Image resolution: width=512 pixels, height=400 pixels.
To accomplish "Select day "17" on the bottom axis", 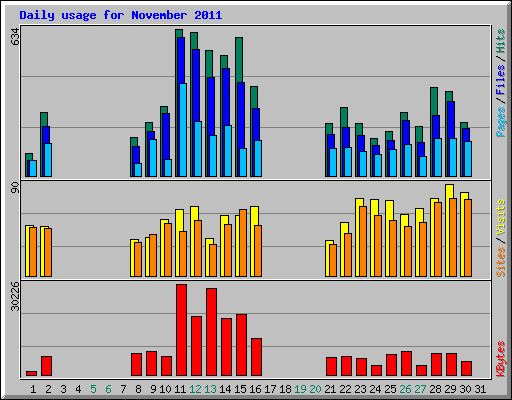I will tap(270, 389).
